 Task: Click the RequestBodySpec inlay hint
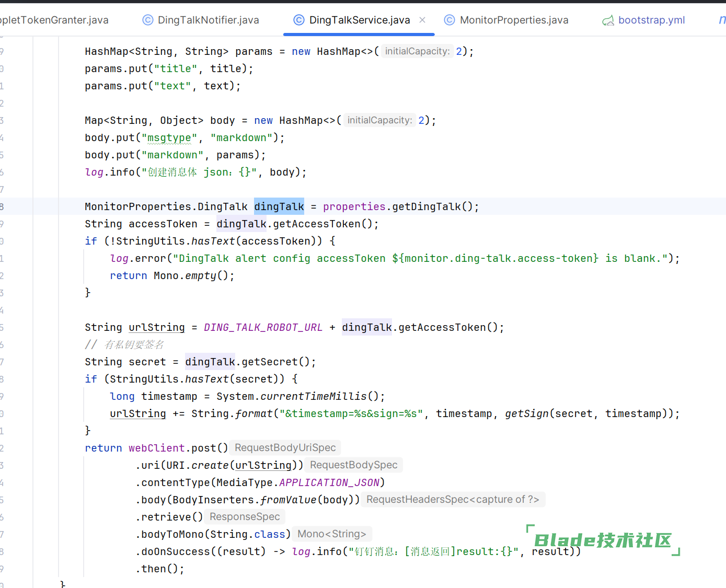pyautogui.click(x=354, y=465)
